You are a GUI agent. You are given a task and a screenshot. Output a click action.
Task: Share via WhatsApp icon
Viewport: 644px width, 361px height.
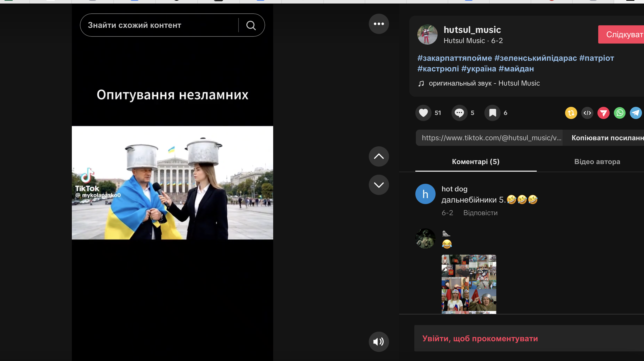pos(619,113)
